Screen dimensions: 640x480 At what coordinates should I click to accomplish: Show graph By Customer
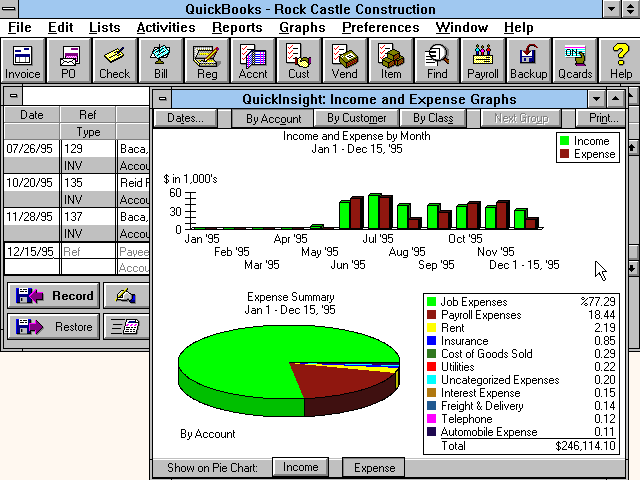[x=356, y=118]
